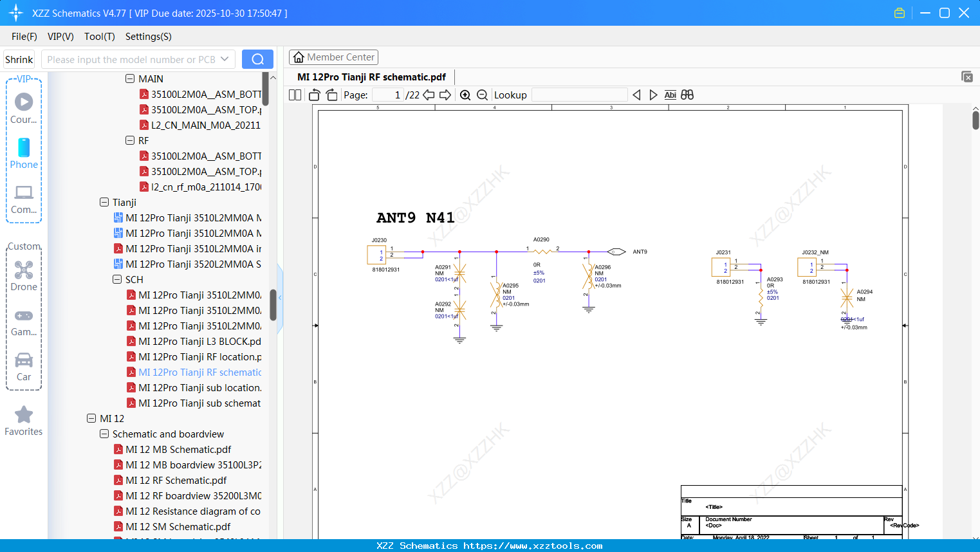Image resolution: width=980 pixels, height=552 pixels.
Task: Select the Abi match-case search icon
Action: [x=669, y=95]
